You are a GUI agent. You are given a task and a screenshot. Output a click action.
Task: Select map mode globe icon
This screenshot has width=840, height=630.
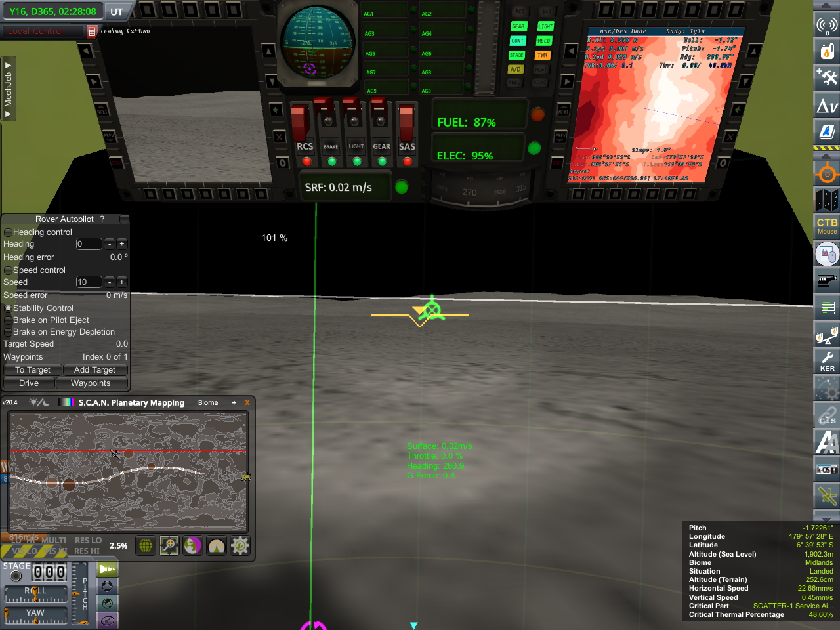pos(108,603)
